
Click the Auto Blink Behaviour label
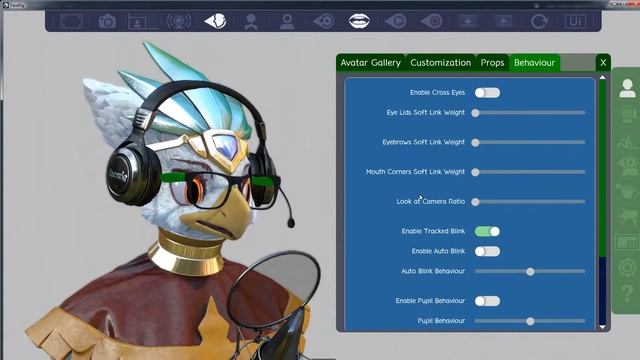[433, 271]
